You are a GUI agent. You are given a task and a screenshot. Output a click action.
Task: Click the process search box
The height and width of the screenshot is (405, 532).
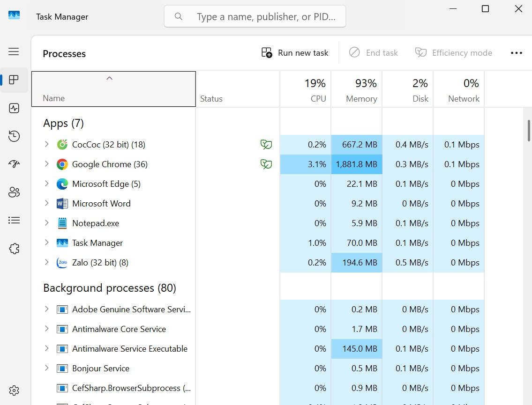coord(255,16)
